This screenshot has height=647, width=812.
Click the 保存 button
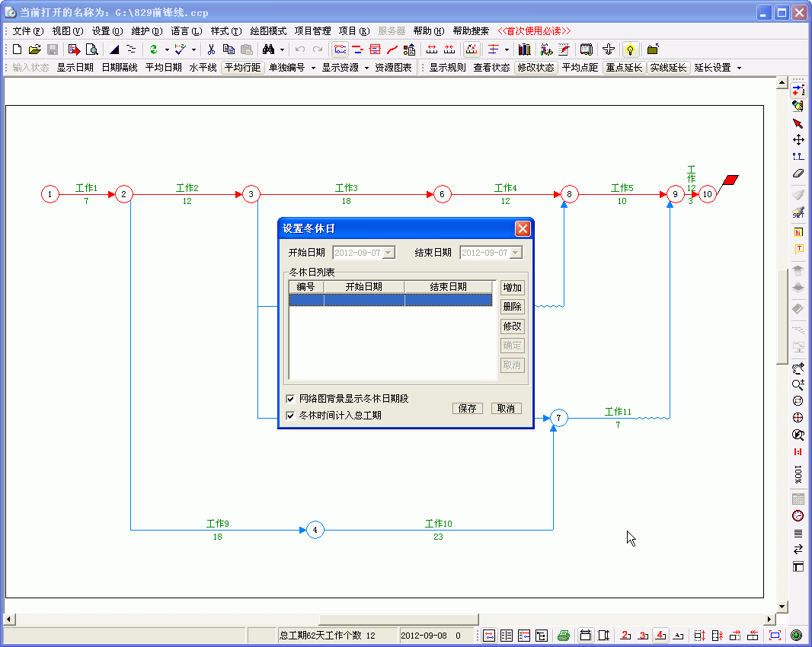(x=467, y=409)
